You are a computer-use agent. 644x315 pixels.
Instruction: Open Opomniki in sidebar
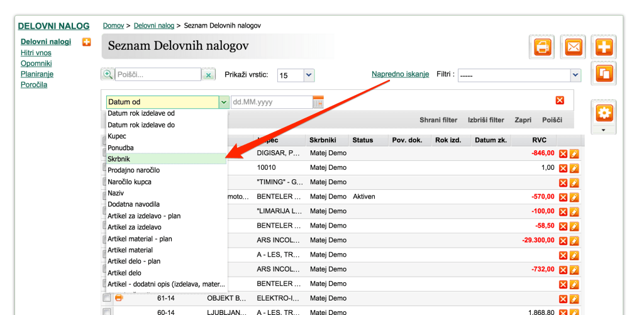36,64
